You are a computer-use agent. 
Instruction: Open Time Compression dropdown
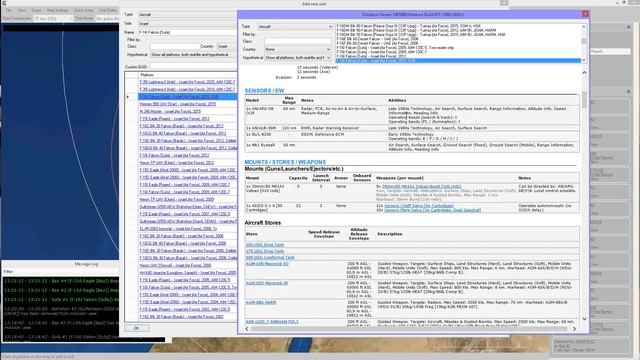(x=53, y=18)
